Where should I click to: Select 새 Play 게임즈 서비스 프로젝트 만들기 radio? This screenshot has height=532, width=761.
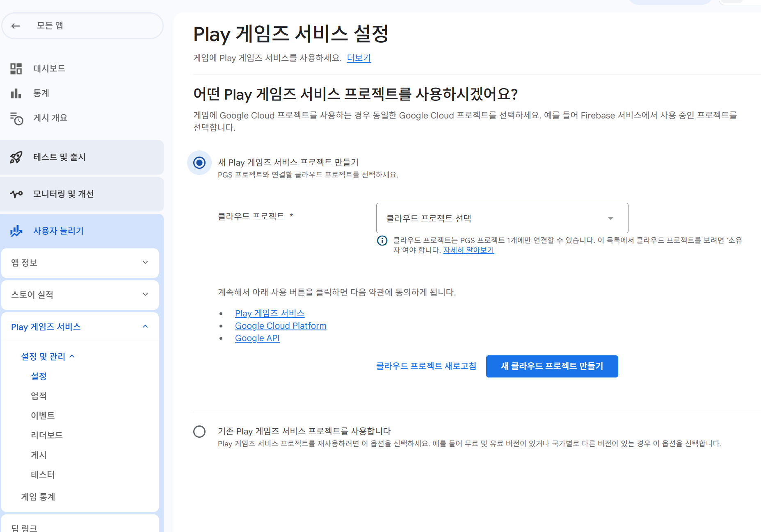[199, 163]
